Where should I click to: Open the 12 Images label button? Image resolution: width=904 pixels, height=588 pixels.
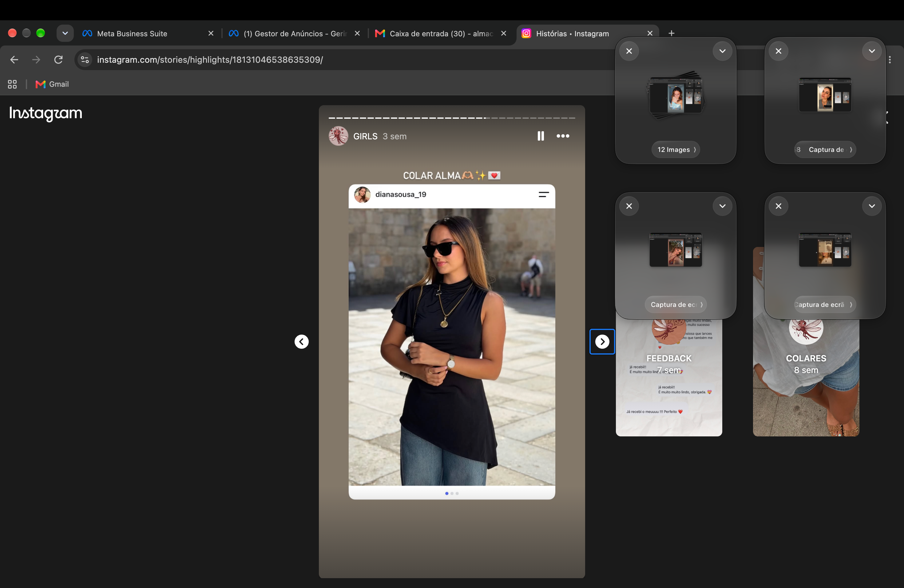click(676, 150)
